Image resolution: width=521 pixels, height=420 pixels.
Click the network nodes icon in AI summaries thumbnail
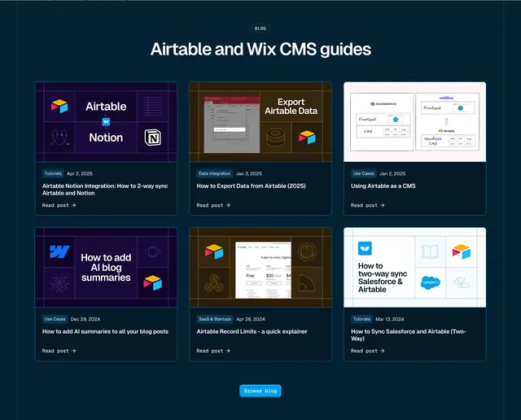point(59,283)
